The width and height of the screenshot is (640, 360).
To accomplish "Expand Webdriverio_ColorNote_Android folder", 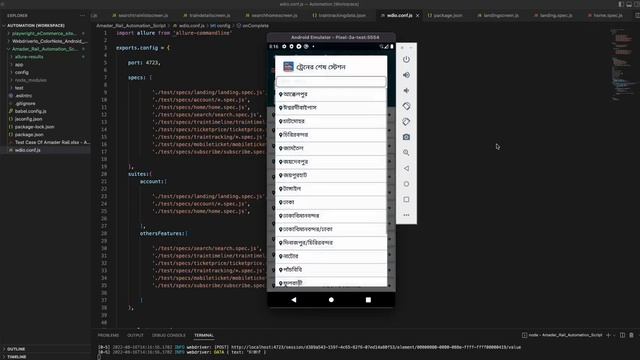I will tap(49, 41).
